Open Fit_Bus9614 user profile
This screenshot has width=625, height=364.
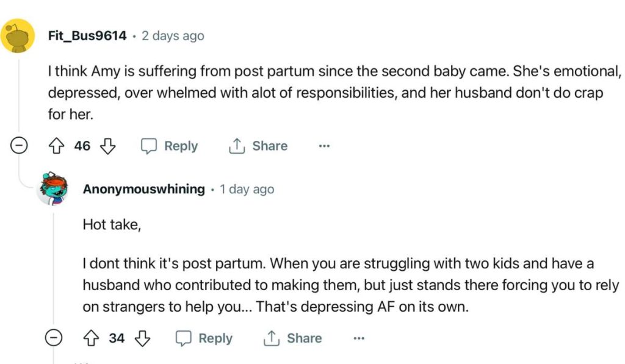[x=87, y=36]
